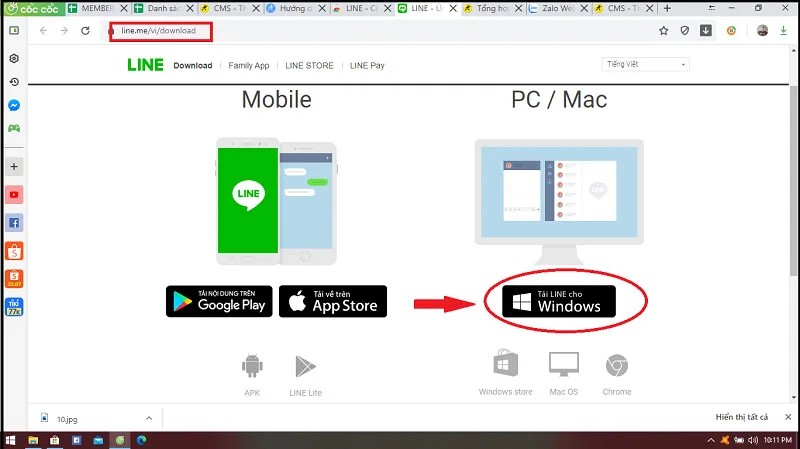Click the Mac OS download icon

click(564, 364)
